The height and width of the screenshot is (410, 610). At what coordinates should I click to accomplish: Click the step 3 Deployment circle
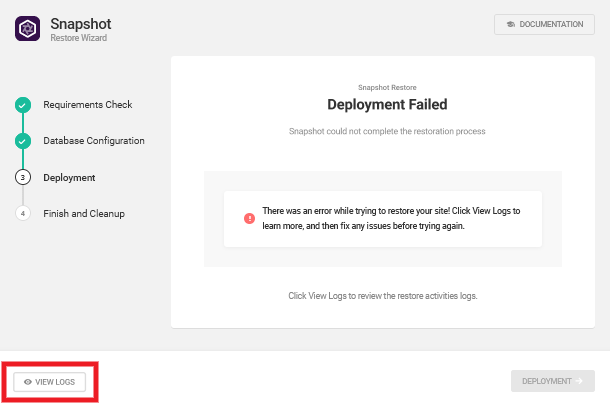pos(23,177)
